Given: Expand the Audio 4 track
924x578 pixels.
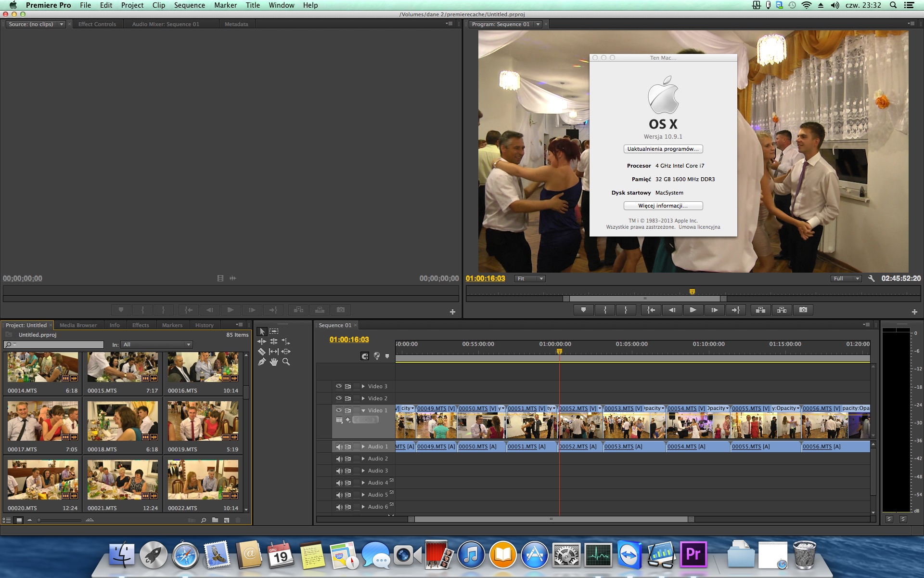Looking at the screenshot, I should (363, 483).
